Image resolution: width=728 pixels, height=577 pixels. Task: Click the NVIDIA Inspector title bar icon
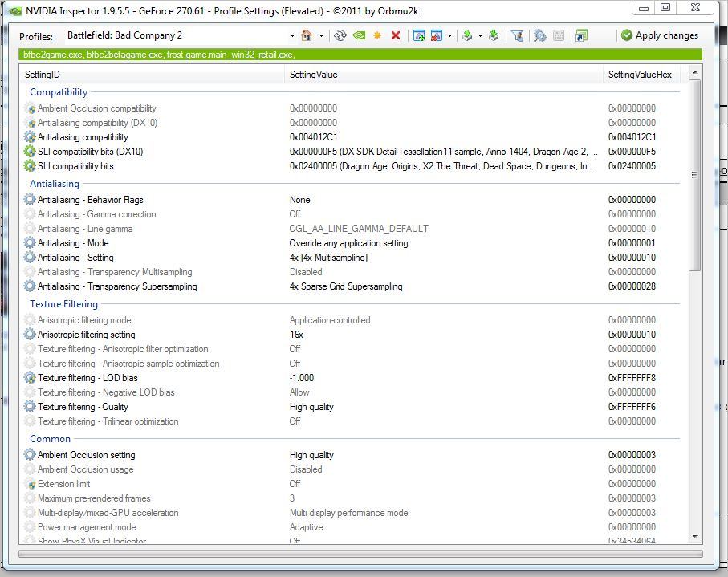click(15, 10)
